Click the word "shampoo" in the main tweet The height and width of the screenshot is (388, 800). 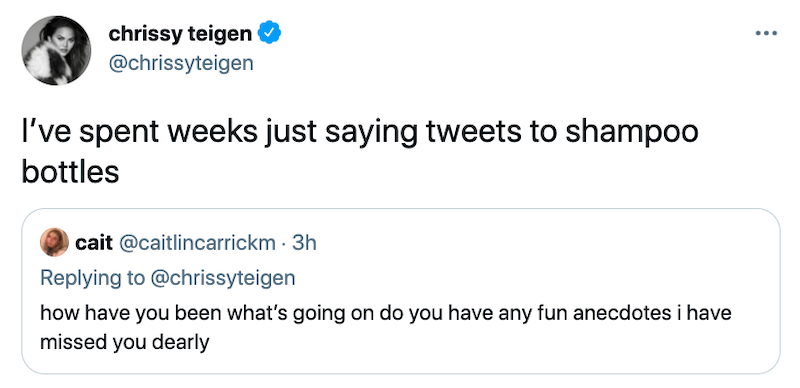point(631,133)
